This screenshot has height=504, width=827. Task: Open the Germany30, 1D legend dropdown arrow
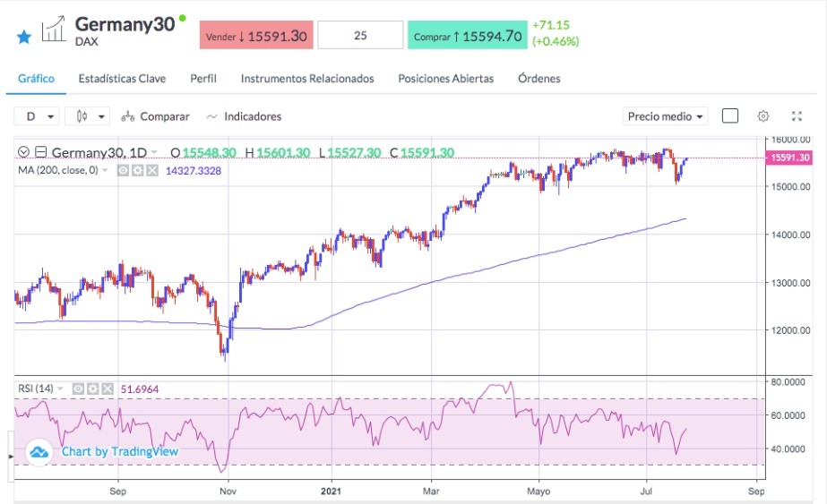coord(154,152)
